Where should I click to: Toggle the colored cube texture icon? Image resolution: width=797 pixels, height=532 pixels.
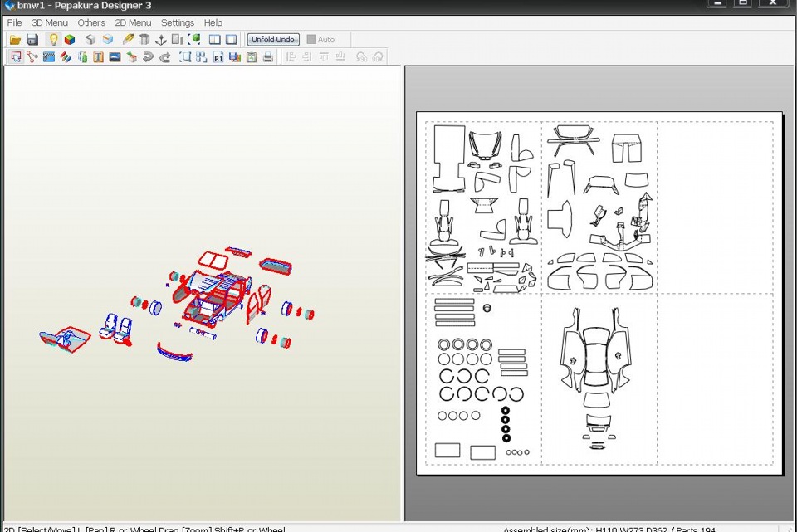tap(70, 40)
